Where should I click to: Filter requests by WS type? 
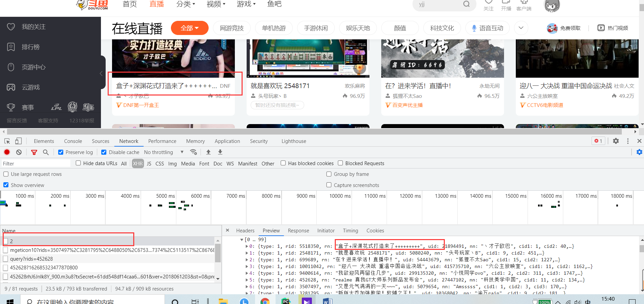(230, 163)
